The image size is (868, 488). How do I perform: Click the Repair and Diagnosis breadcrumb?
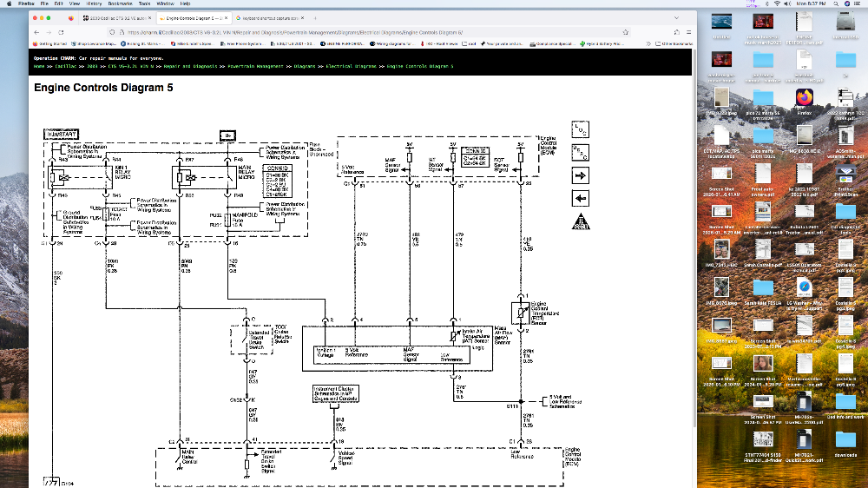[189, 66]
